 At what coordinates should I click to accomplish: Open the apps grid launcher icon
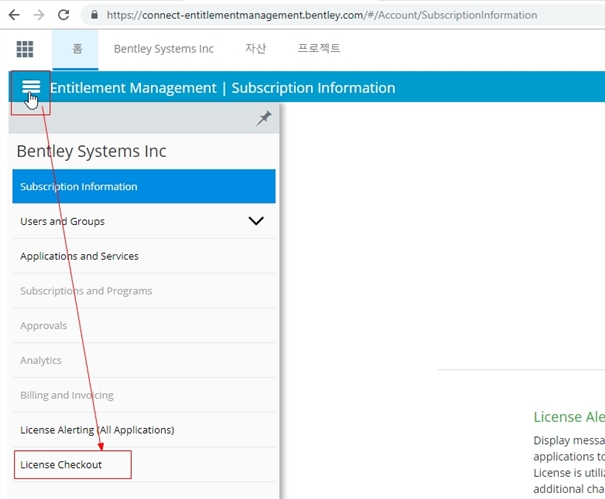point(25,49)
